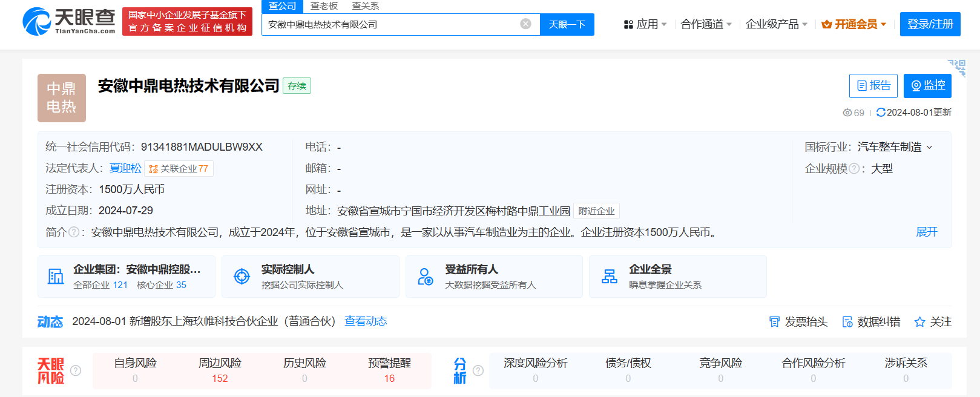Click the refresh update icon
The width and height of the screenshot is (980, 397).
click(881, 113)
